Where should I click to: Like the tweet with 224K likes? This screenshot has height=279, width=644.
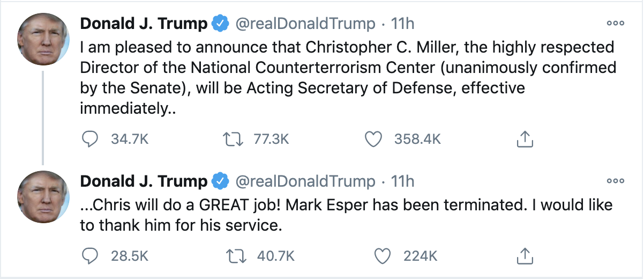coord(382,256)
